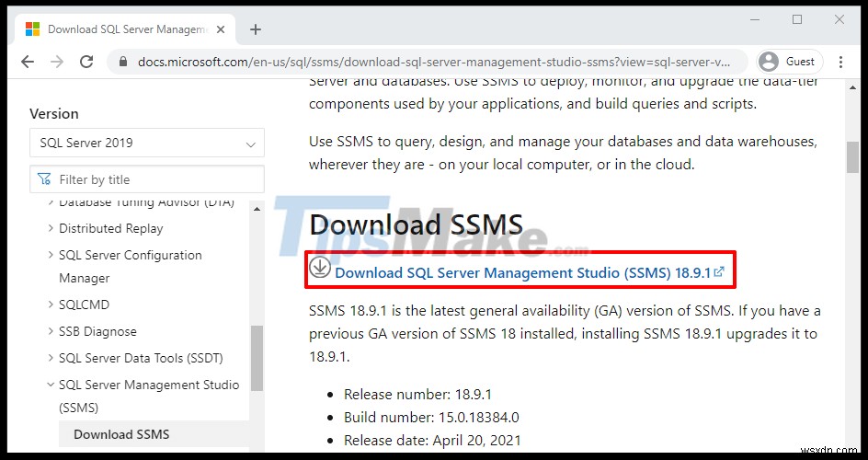Go forward using the forward arrow
The width and height of the screenshot is (868, 460).
pos(56,62)
